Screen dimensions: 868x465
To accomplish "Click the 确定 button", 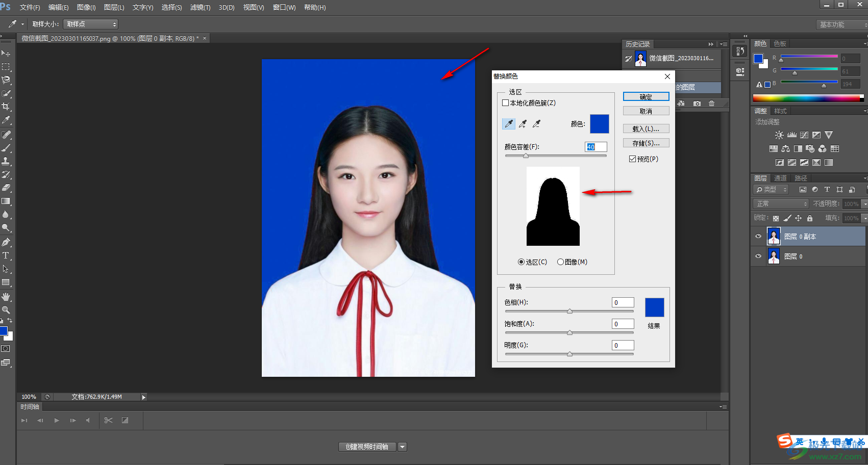I will coord(646,97).
